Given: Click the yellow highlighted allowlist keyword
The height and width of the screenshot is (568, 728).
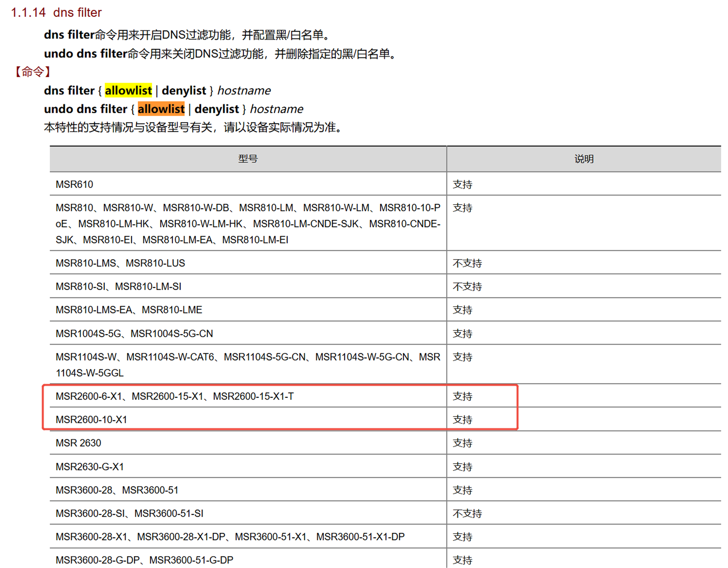Looking at the screenshot, I should 128,90.
